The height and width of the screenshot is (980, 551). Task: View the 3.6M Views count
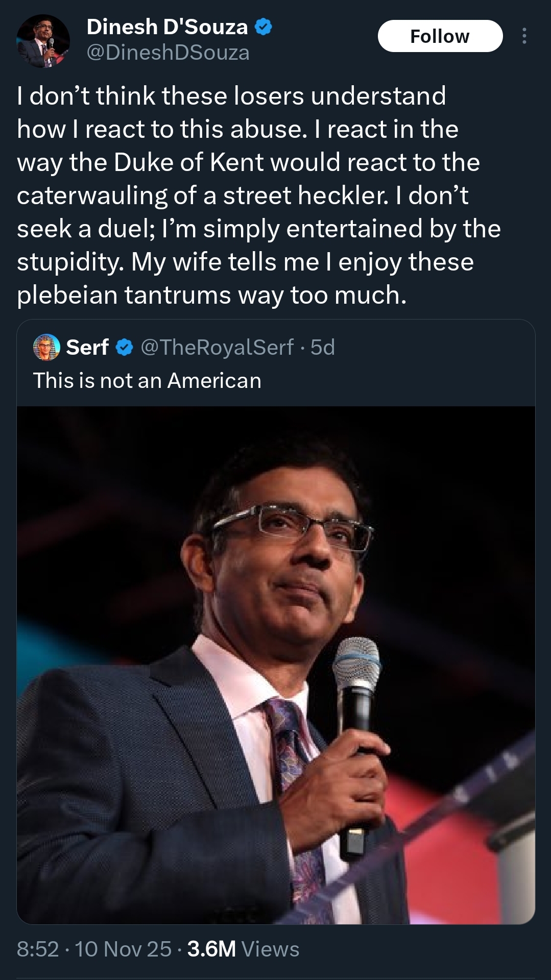[x=243, y=949]
